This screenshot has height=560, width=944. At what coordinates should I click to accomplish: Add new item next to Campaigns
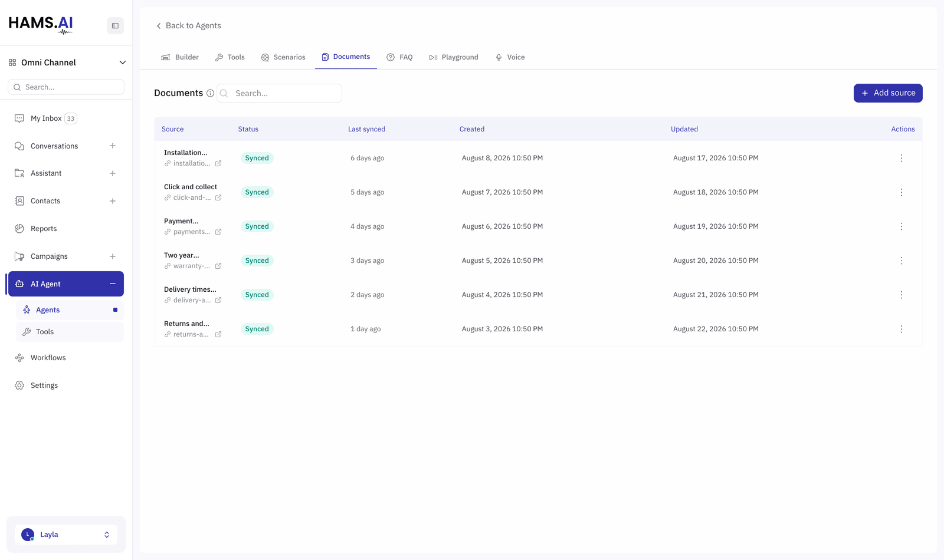tap(113, 256)
